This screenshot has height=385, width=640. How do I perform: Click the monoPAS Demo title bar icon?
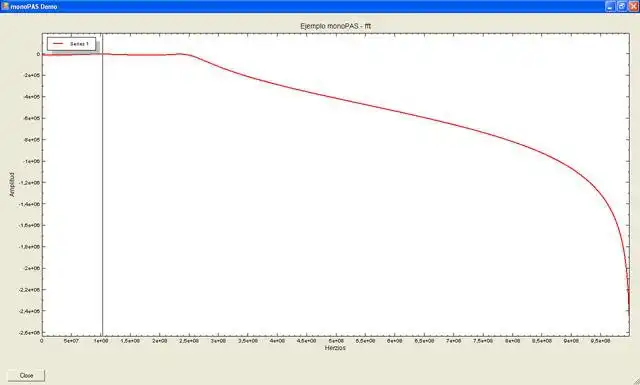click(5, 6)
